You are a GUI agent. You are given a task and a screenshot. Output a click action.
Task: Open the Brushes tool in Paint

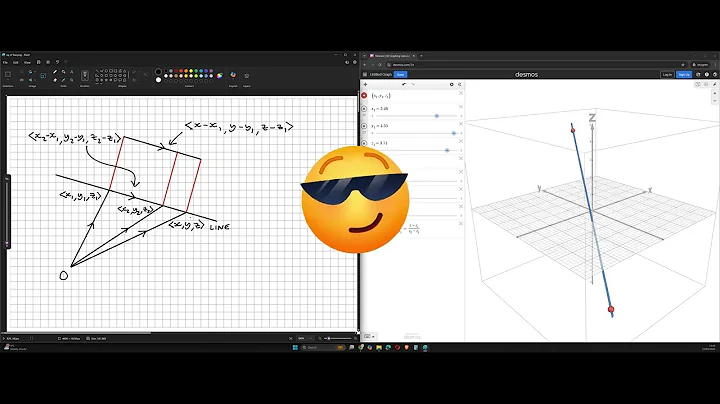coord(84,75)
